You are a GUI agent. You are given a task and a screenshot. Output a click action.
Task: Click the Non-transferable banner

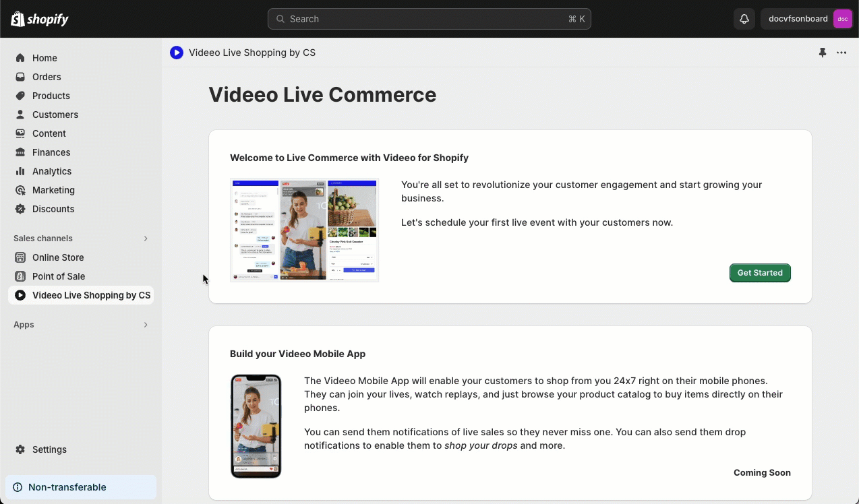tap(81, 487)
